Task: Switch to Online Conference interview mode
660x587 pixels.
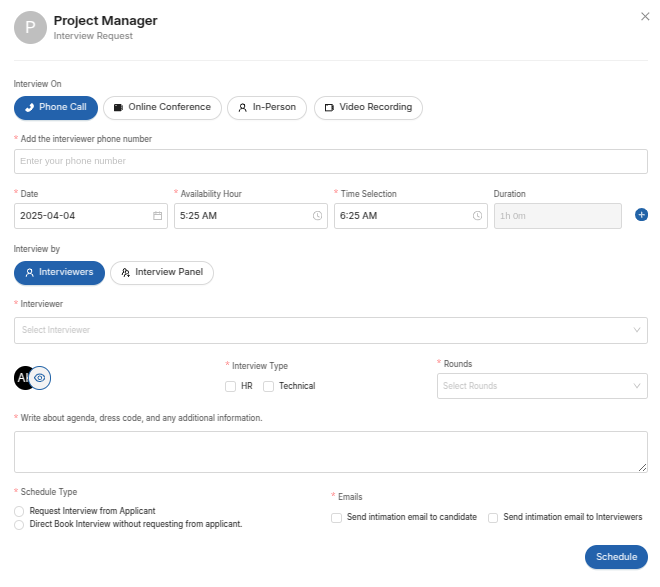Action: 162,107
